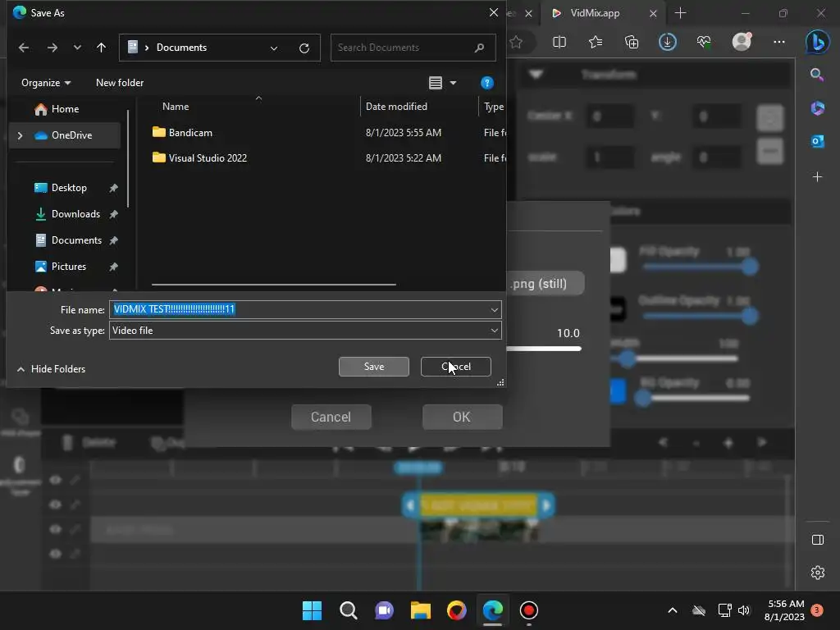Viewport: 840px width, 630px height.
Task: Open view options dropdown arrow
Action: coord(453,83)
